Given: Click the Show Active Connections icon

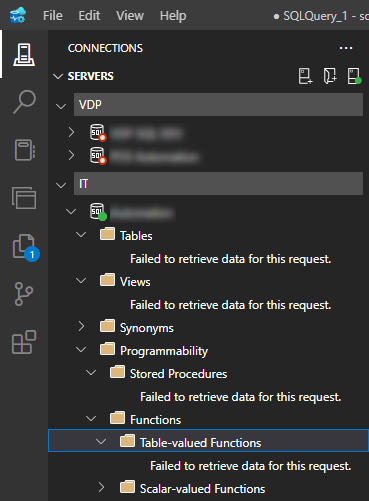Looking at the screenshot, I should point(354,76).
